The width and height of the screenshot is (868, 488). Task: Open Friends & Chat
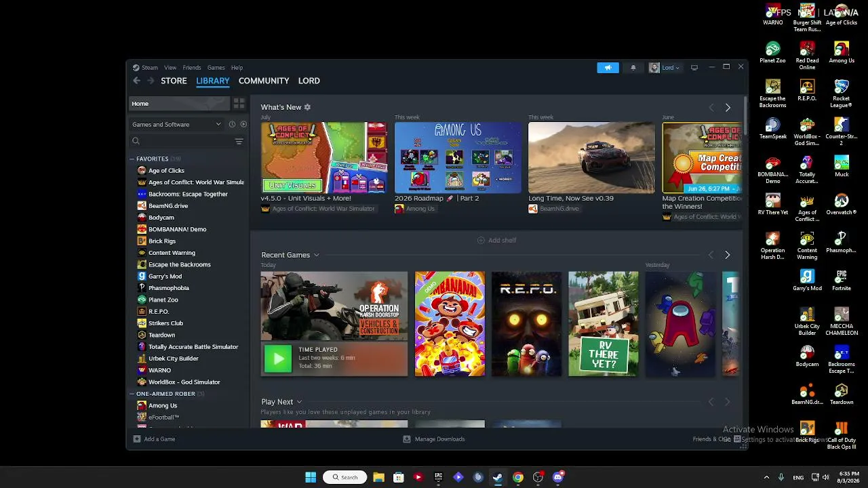(x=717, y=439)
